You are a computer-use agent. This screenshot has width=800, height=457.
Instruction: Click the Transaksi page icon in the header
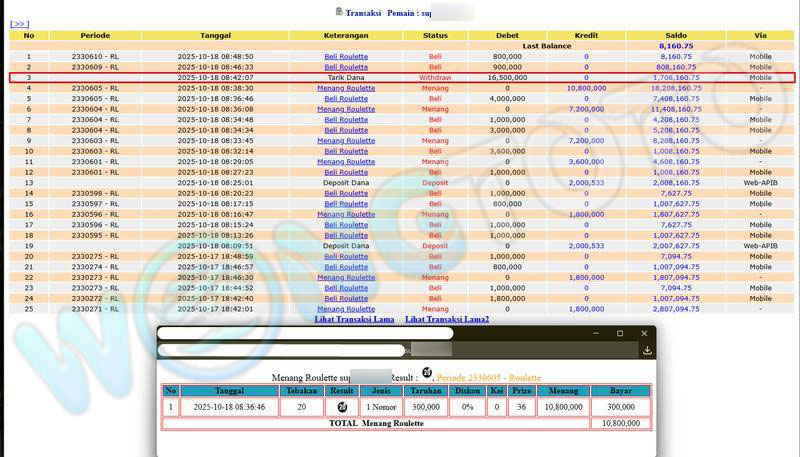[340, 12]
